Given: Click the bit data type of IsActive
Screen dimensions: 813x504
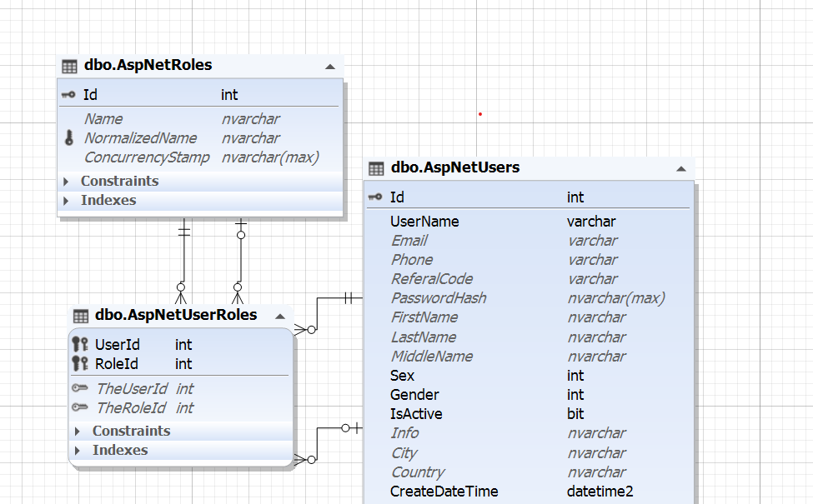Looking at the screenshot, I should (575, 413).
